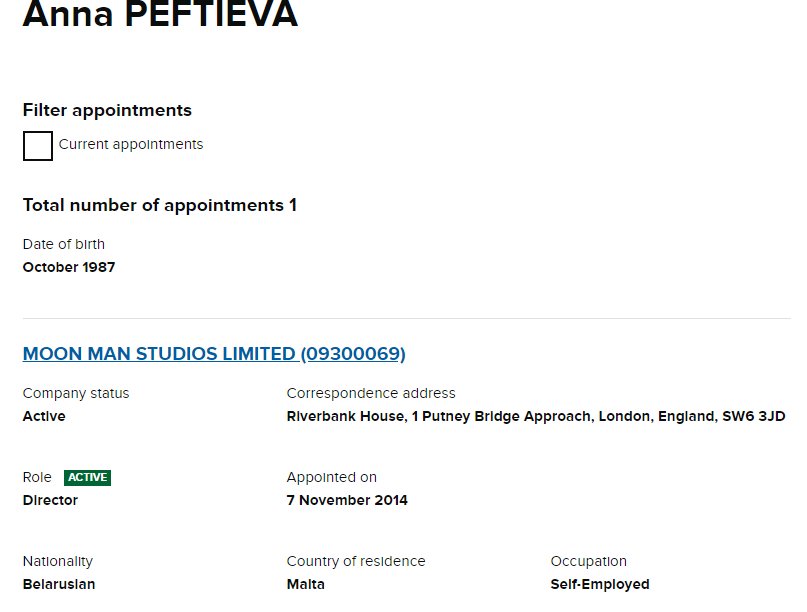
Task: Click the "Belarusian" nationality value
Action: (59, 584)
